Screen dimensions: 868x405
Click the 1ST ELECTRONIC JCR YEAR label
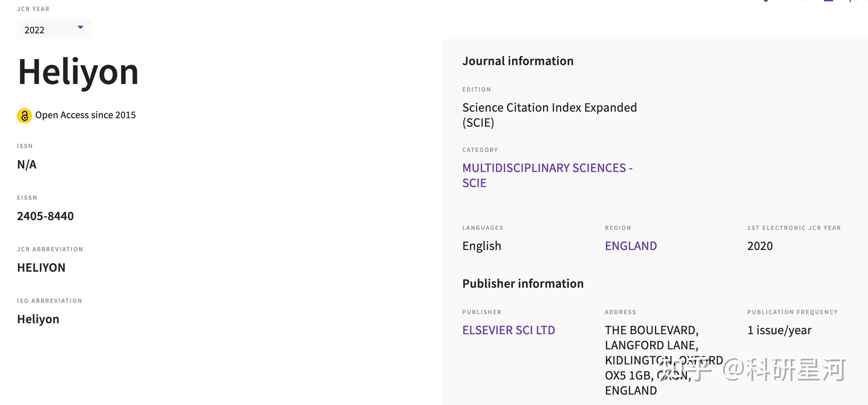[x=794, y=228]
